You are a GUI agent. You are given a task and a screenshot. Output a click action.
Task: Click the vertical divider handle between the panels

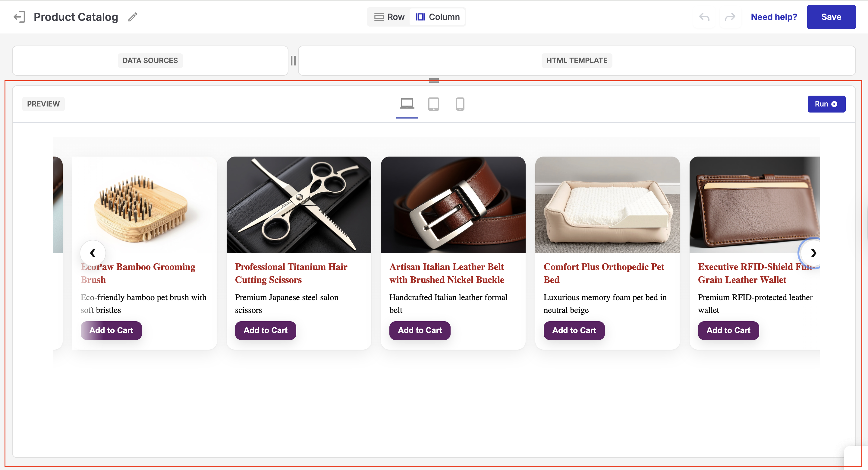293,61
